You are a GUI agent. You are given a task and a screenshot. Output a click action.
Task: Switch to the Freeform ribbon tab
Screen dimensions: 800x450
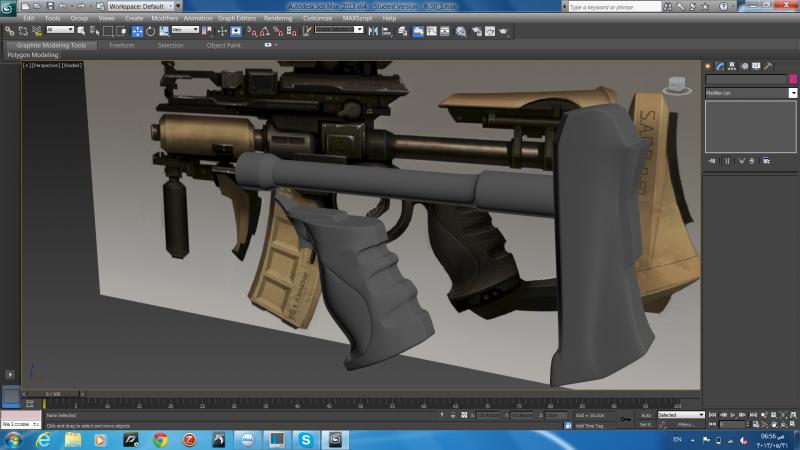(121, 45)
